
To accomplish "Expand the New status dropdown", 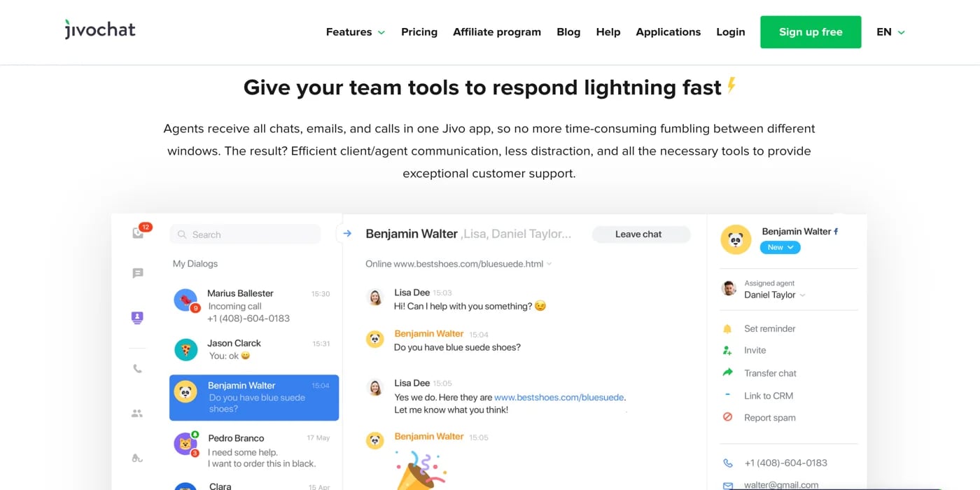I will point(780,246).
